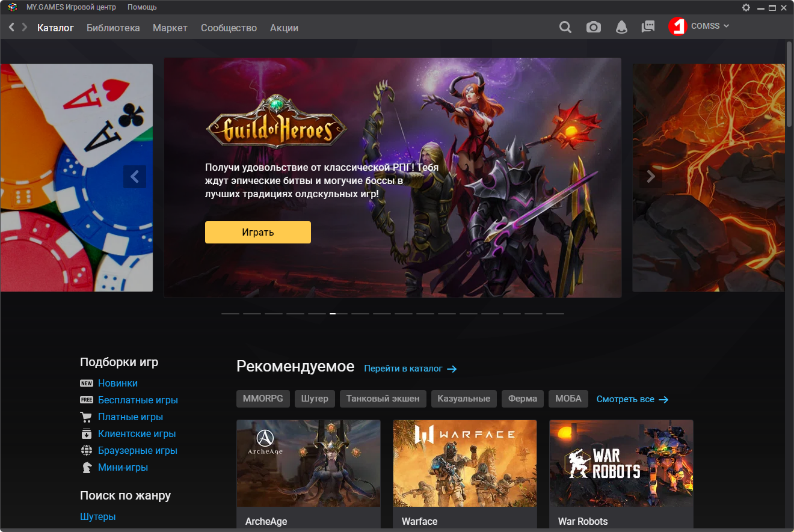Close the game center window
This screenshot has width=794, height=532.
[x=784, y=7]
